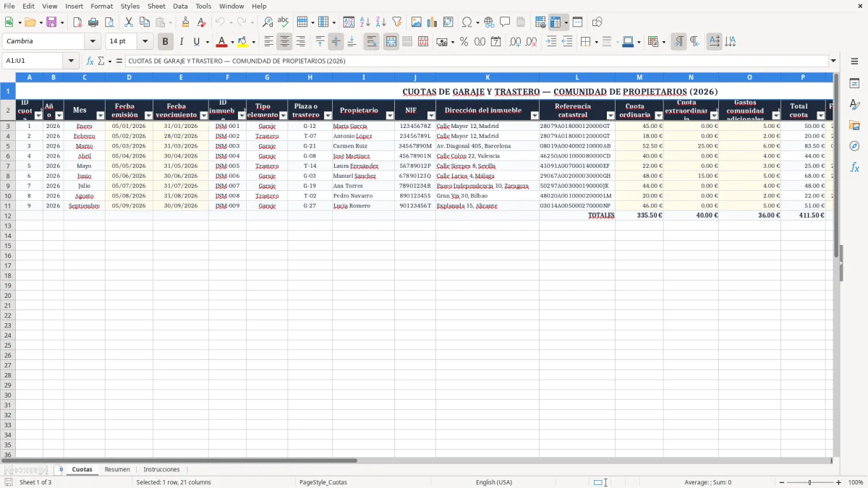This screenshot has width=868, height=488.
Task: Click the zoom in plus button
Action: coord(839,482)
